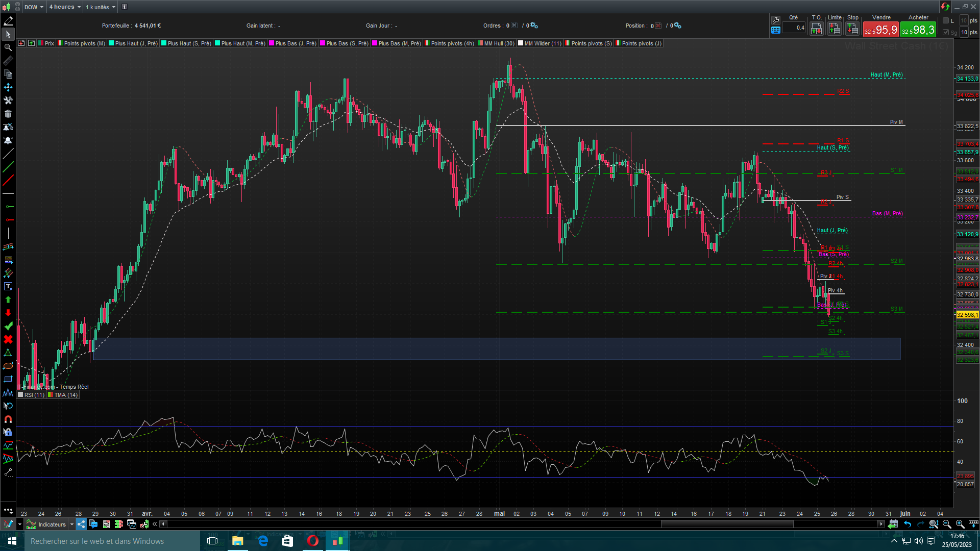Open the DOW instrument dropdown
The image size is (980, 551).
coord(34,7)
